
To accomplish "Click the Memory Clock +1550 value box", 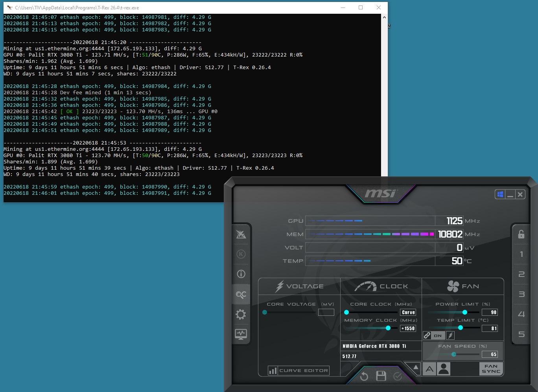I will click(x=408, y=328).
